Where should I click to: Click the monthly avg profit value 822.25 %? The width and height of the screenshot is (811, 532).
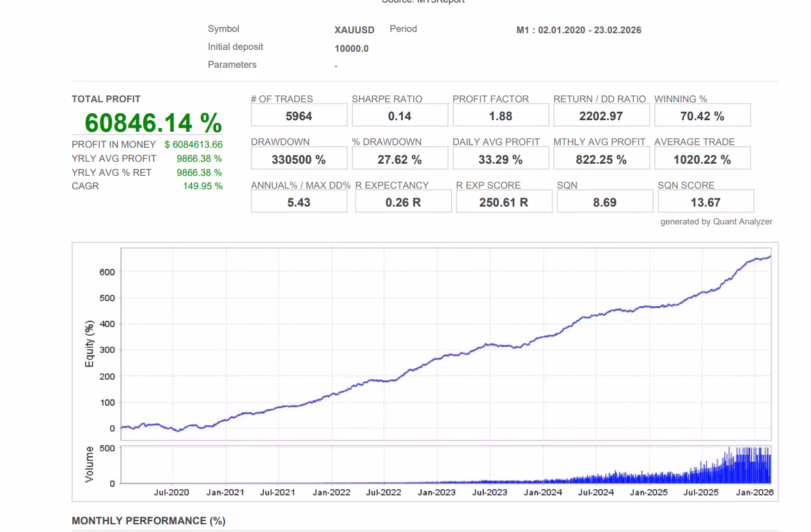pos(601,159)
